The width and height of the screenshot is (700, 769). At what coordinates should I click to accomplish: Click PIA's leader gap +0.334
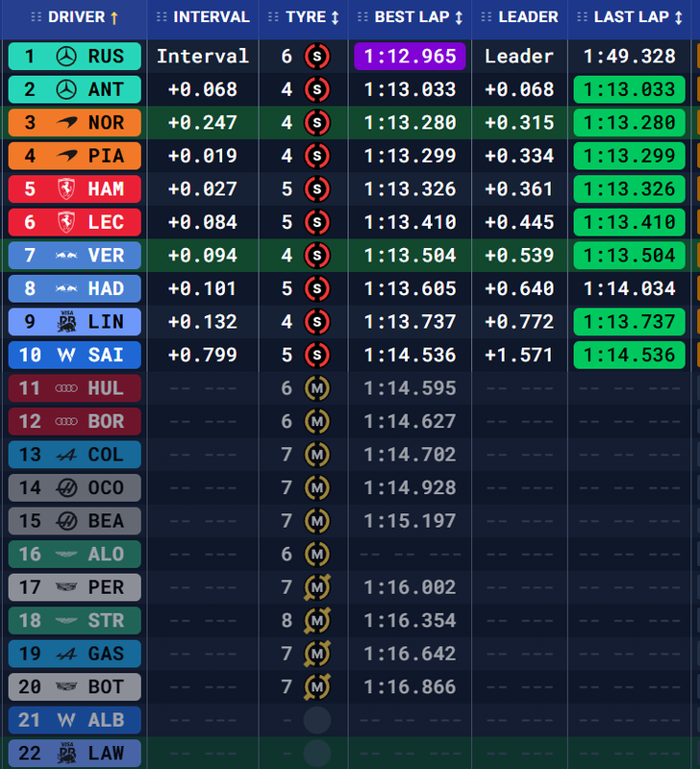click(519, 156)
